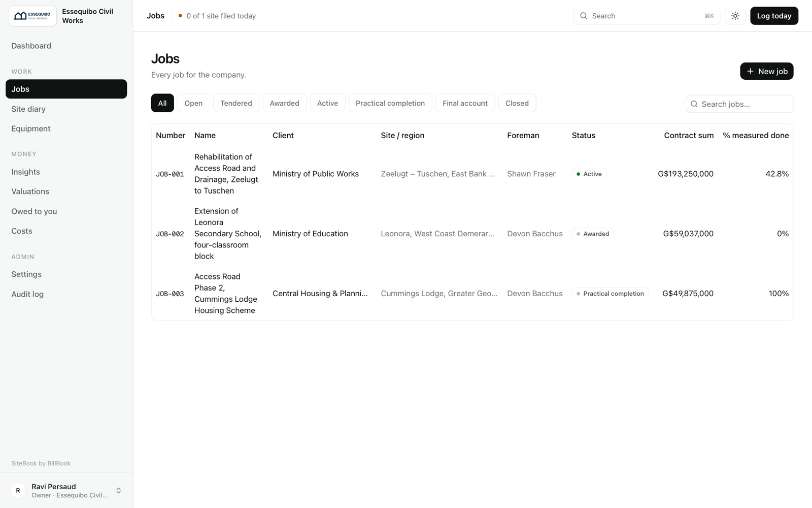The height and width of the screenshot is (508, 812).
Task: Click the Contract sum column header
Action: [689, 135]
